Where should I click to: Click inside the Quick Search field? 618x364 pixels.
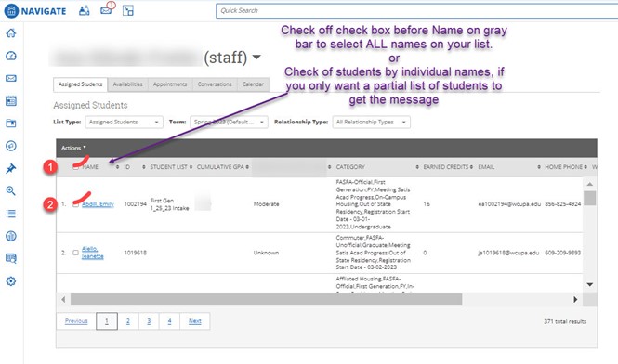(x=417, y=10)
